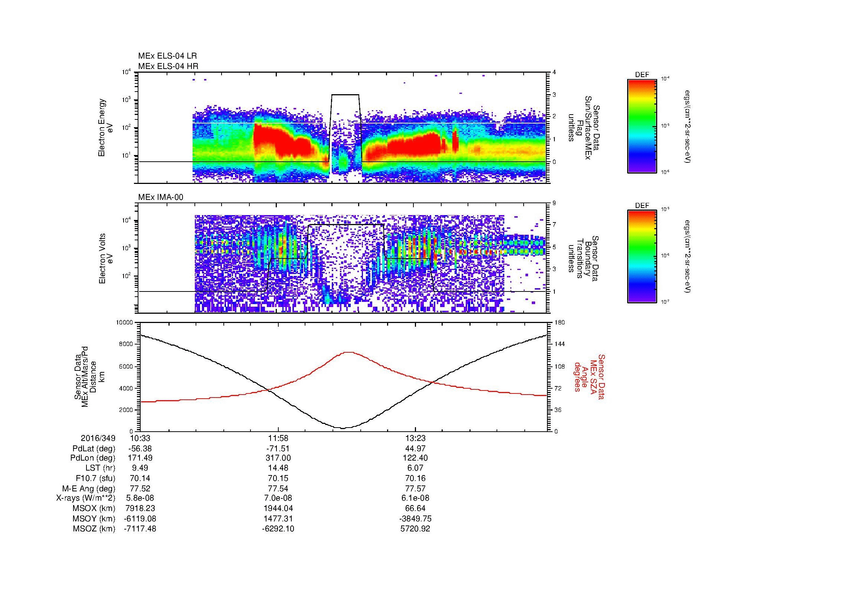Screen dimensions: 868x613
Task: Click the F10.7 value '70.16'
Action: (x=415, y=478)
